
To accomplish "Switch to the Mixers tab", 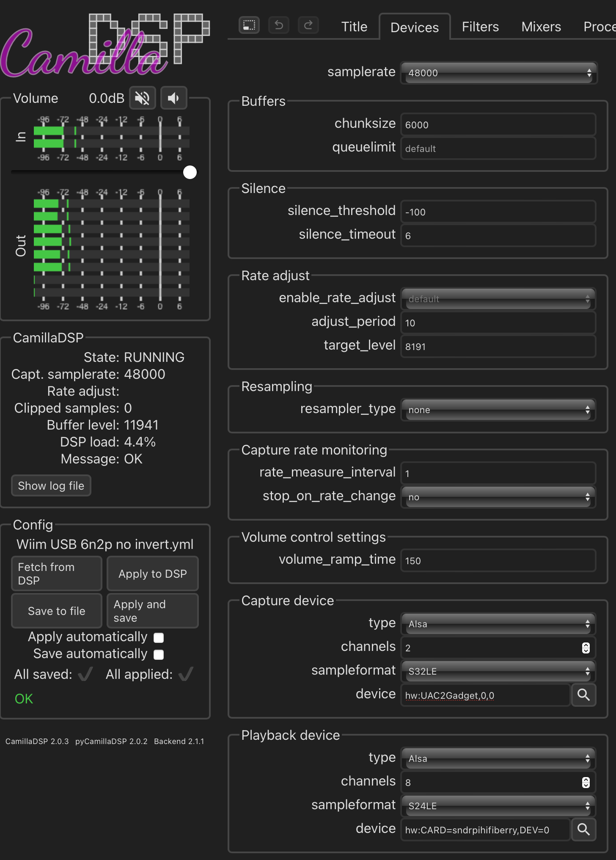I will coord(541,27).
